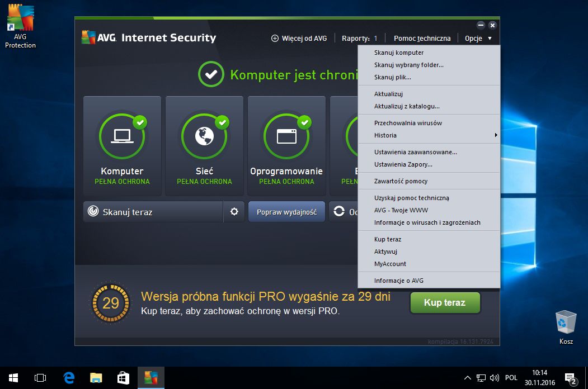Screen dimensions: 588x389
Task: Open network status tray icon
Action: coord(481,378)
